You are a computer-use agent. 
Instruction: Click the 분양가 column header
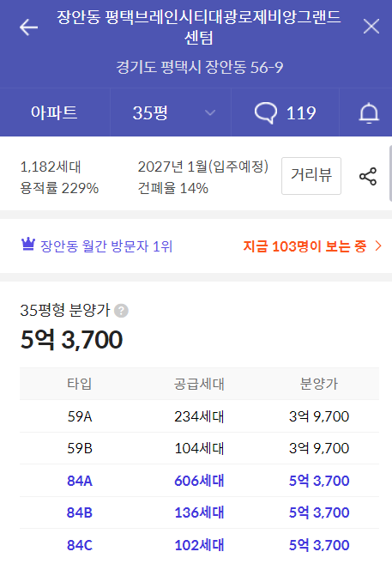318,384
